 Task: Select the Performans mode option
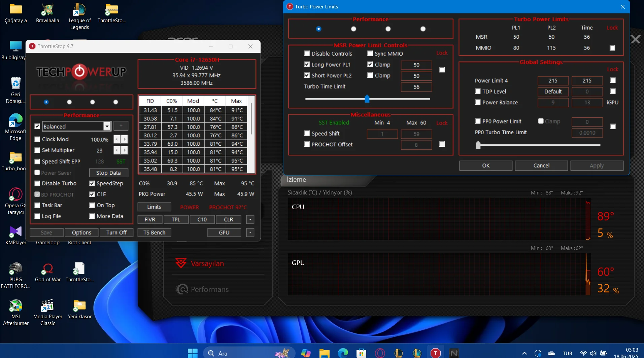[x=209, y=289]
